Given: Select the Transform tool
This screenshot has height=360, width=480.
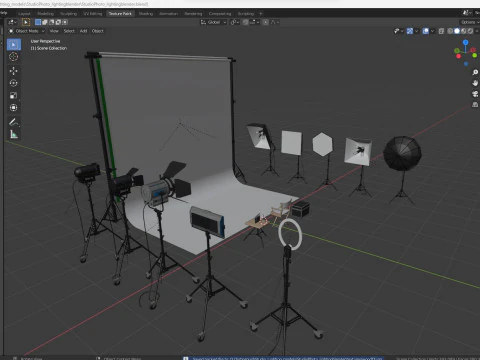Looking at the screenshot, I should point(14,108).
